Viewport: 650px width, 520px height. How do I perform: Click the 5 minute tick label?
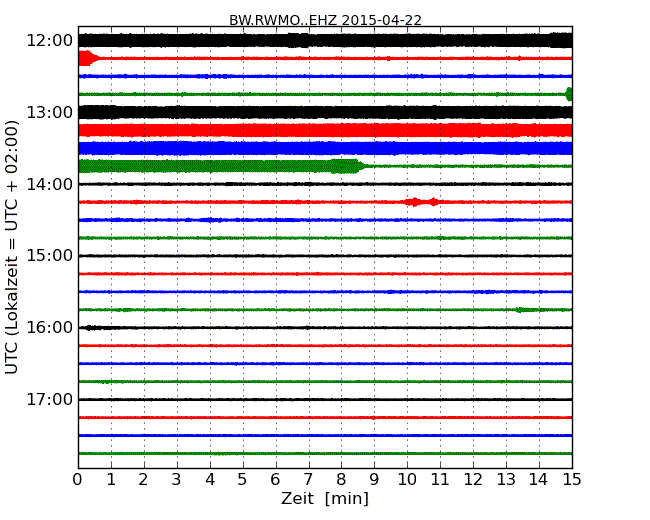242,480
